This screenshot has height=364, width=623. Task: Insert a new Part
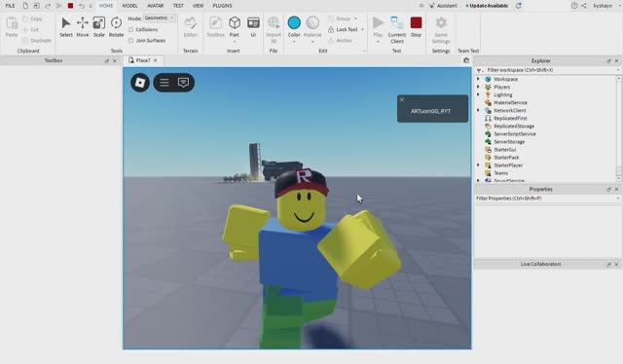click(235, 23)
